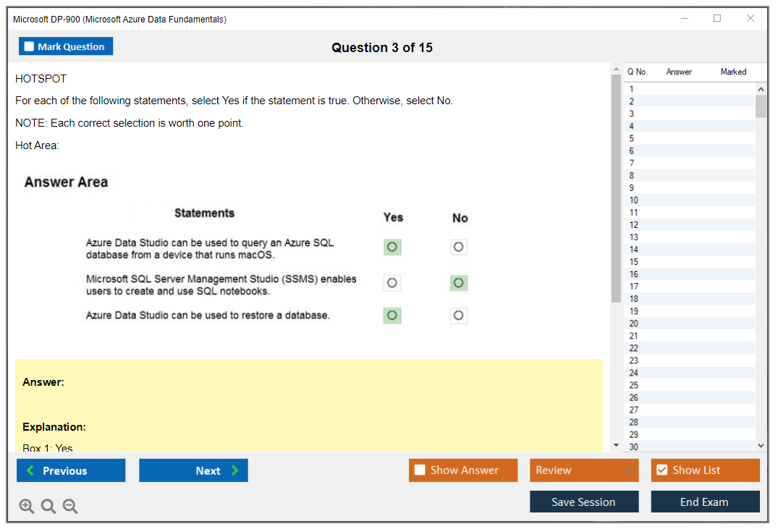Enable the Show Answer checkbox
The height and width of the screenshot is (532, 778).
tap(420, 470)
